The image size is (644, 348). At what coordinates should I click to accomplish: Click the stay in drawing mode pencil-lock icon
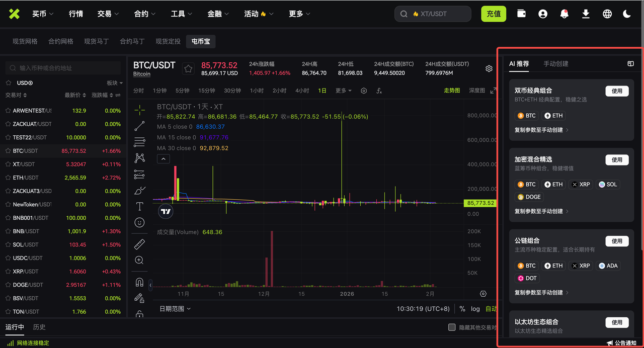click(139, 298)
